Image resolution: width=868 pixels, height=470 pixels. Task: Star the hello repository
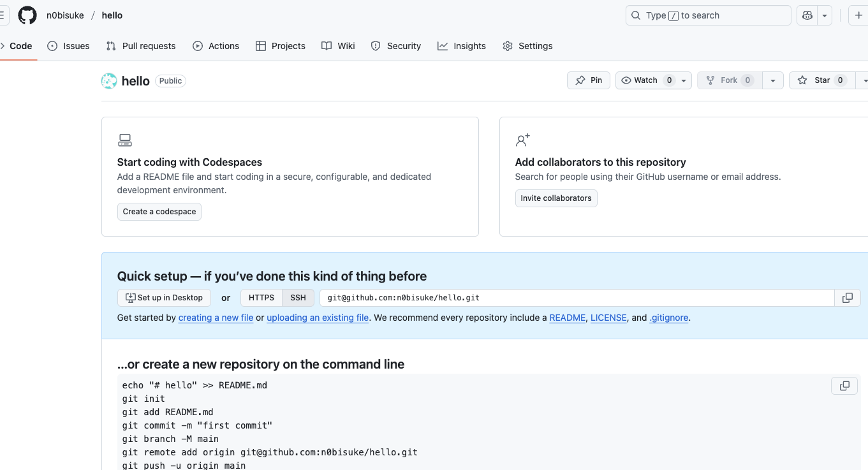(x=822, y=80)
